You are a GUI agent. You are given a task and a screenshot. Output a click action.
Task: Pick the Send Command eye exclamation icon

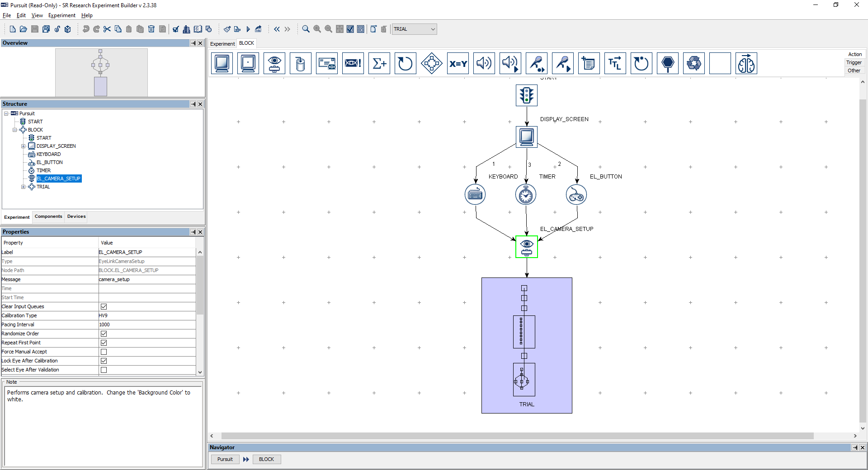[353, 63]
